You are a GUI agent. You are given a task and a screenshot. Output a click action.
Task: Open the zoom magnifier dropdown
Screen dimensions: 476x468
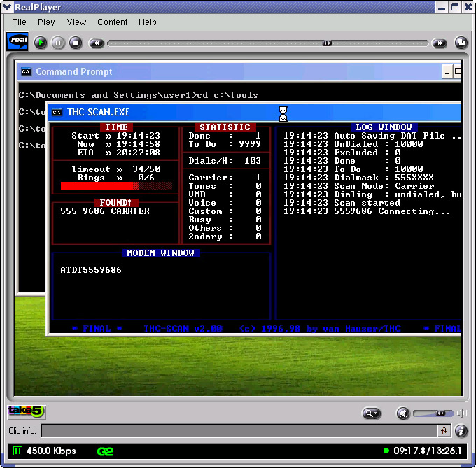[372, 413]
